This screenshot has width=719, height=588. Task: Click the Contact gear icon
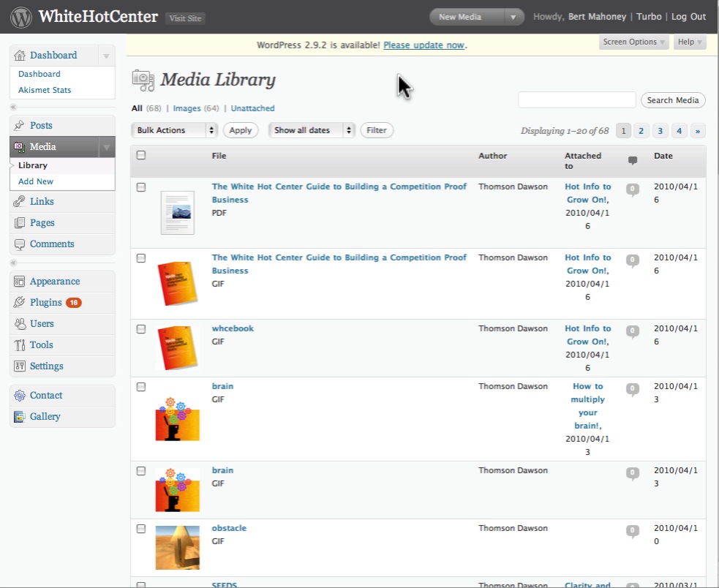[19, 396]
